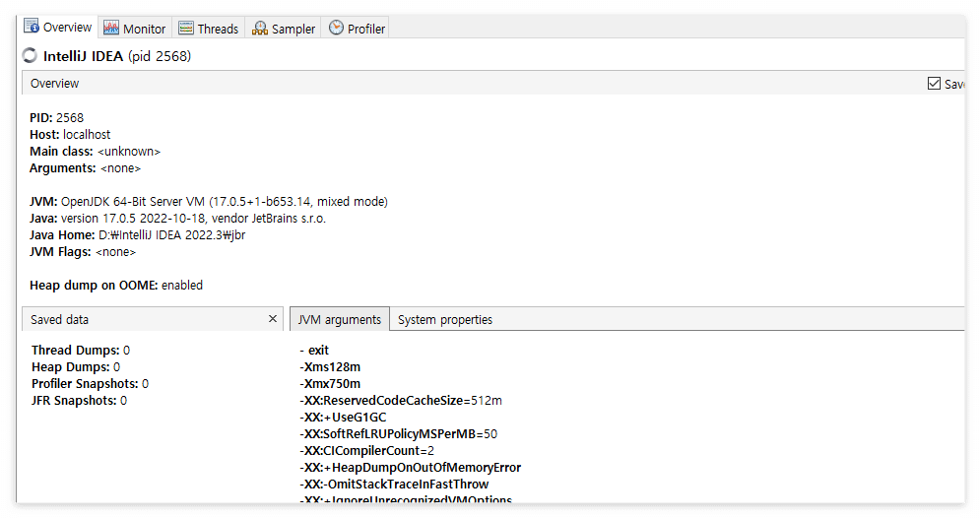
Task: Switch to the Threads tab
Action: 209,29
